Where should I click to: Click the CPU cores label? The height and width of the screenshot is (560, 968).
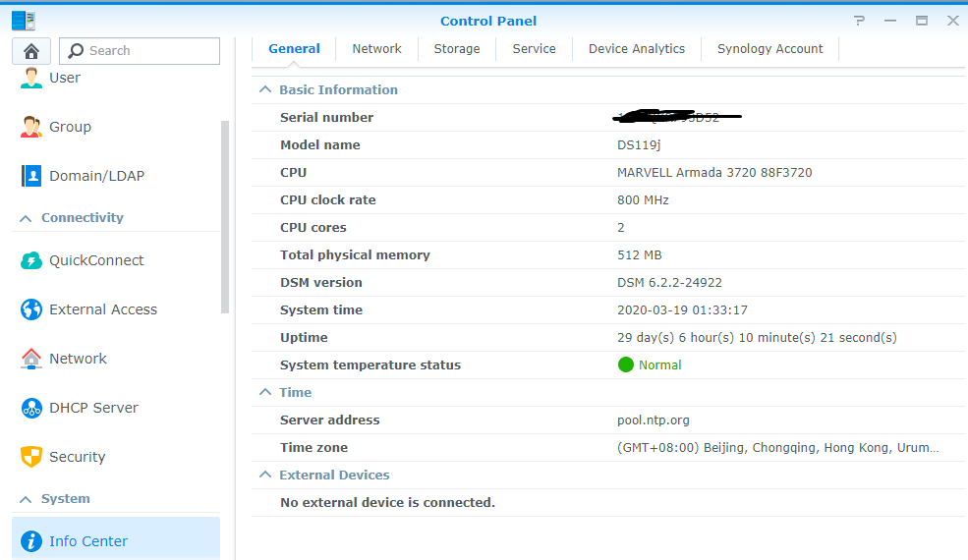[313, 228]
